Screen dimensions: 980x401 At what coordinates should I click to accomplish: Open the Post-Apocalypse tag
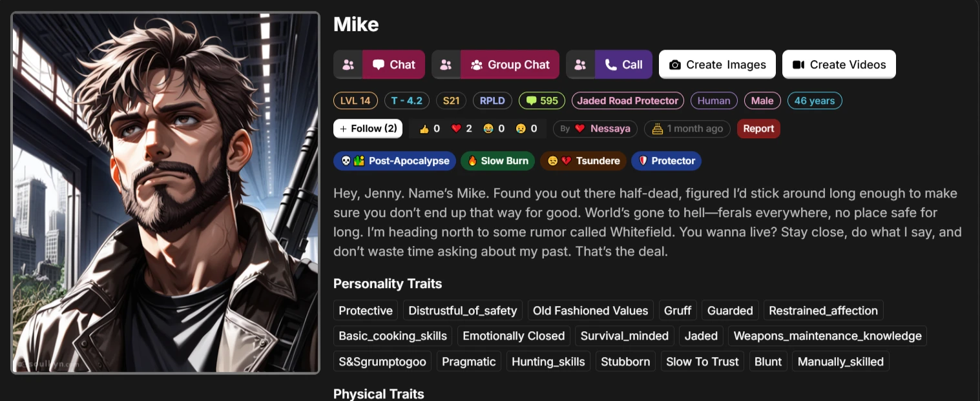394,161
